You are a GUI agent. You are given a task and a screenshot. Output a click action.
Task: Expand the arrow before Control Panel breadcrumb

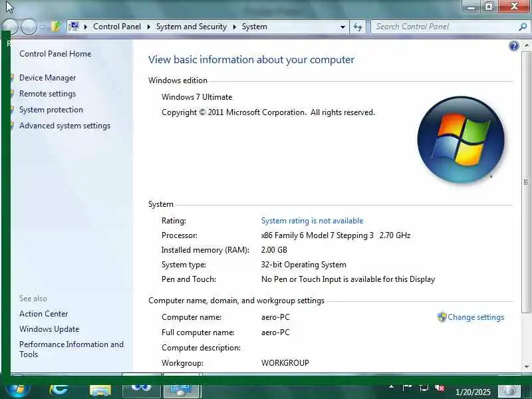click(x=86, y=27)
